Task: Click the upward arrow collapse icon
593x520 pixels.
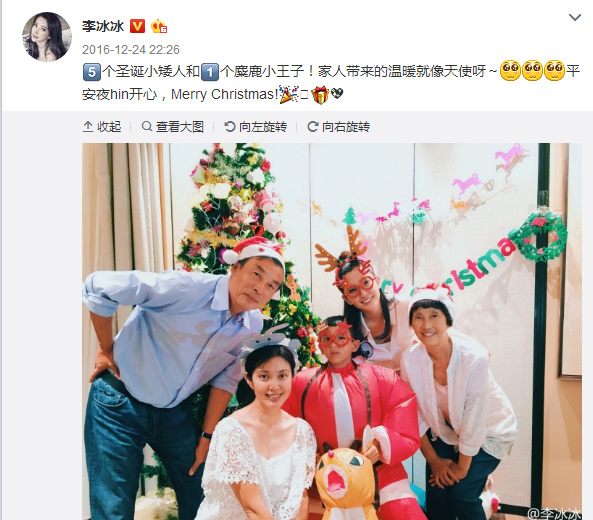Action: pos(88,127)
